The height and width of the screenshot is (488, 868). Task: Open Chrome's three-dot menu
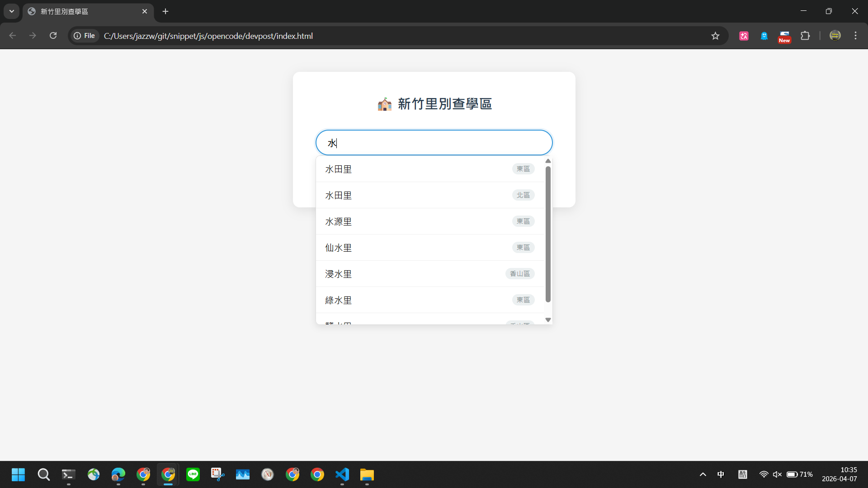point(855,36)
